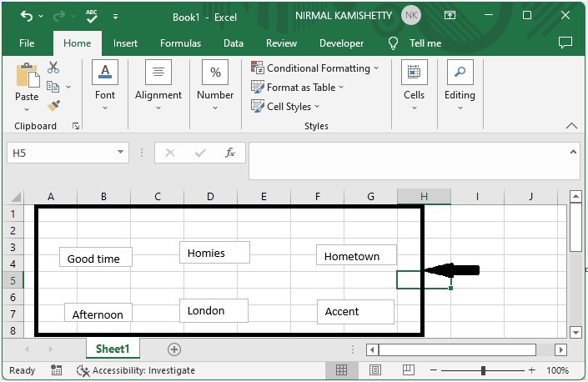Click Accessibility: Investigate in status bar
Screen dimensions: 588x382
click(x=136, y=370)
